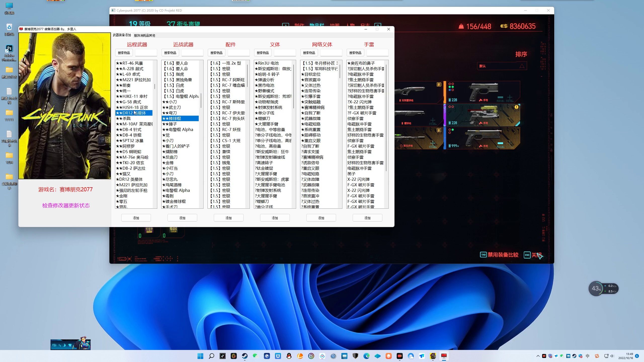Click the scrollbar of the 配件 list
This screenshot has width=644, height=362.
pos(248,134)
